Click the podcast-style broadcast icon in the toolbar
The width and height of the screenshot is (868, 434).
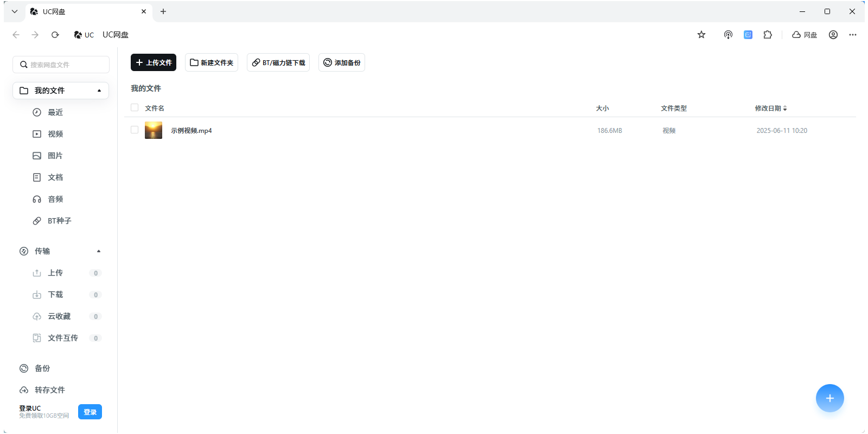(728, 35)
